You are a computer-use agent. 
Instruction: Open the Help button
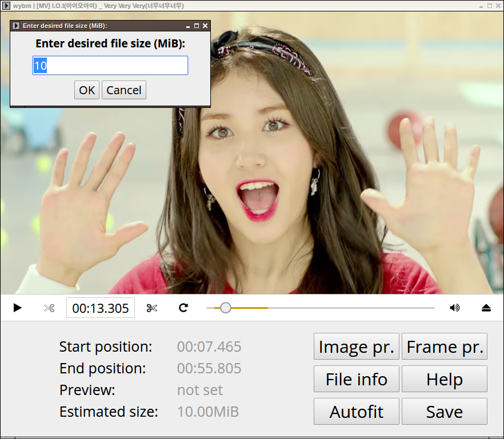[445, 379]
